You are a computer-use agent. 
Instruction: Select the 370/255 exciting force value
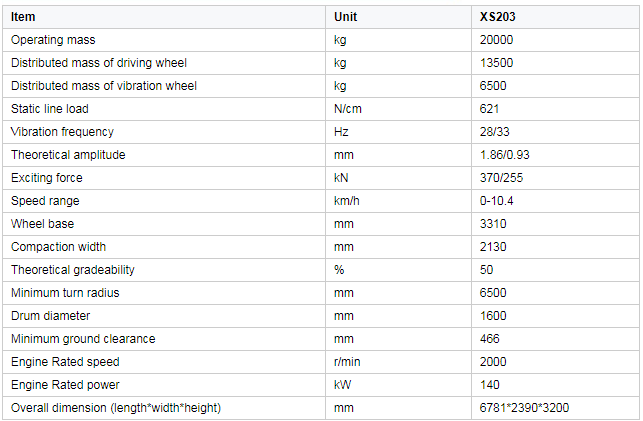(x=499, y=178)
